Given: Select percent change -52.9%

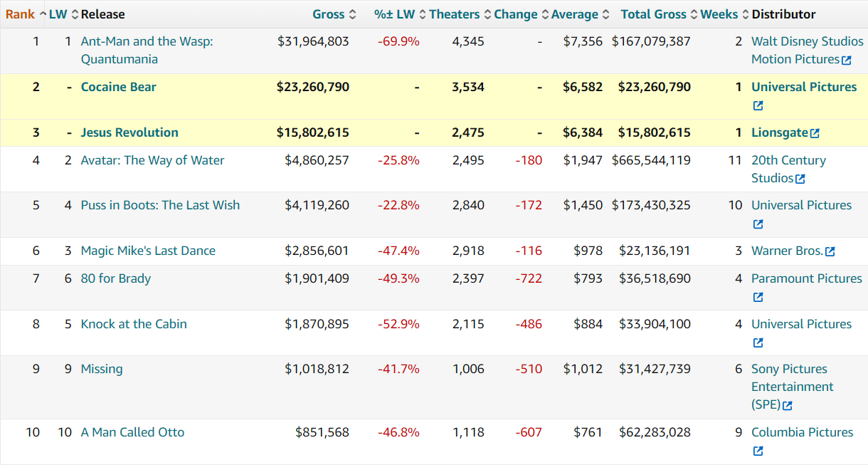Looking at the screenshot, I should 398,324.
